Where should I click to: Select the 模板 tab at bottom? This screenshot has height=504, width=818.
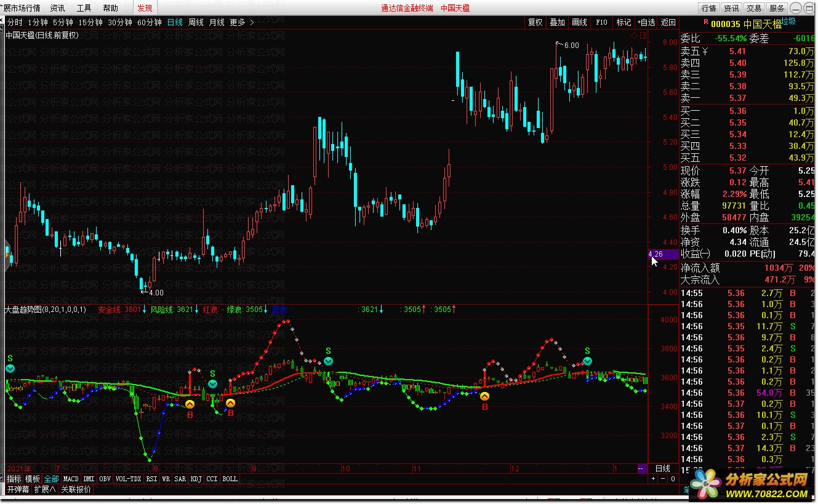[x=33, y=479]
